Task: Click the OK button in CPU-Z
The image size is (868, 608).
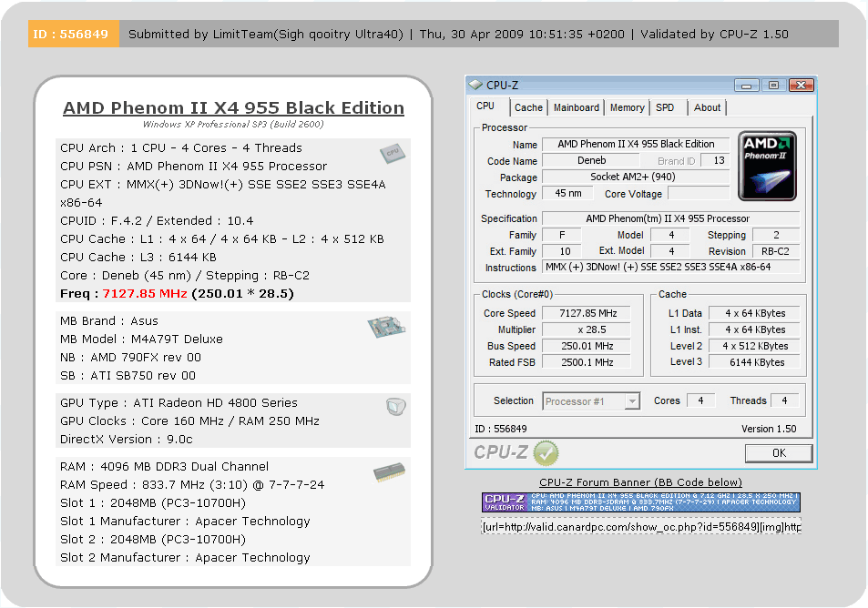Action: pyautogui.click(x=779, y=453)
